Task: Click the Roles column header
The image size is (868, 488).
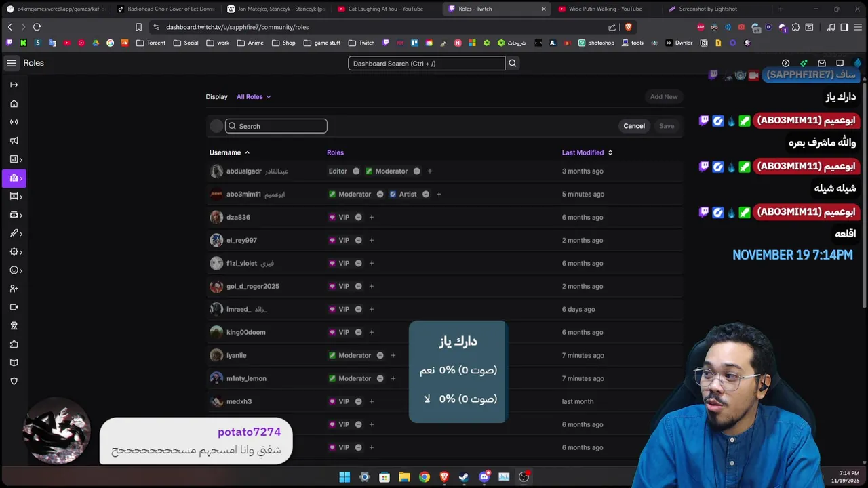Action: coord(335,152)
